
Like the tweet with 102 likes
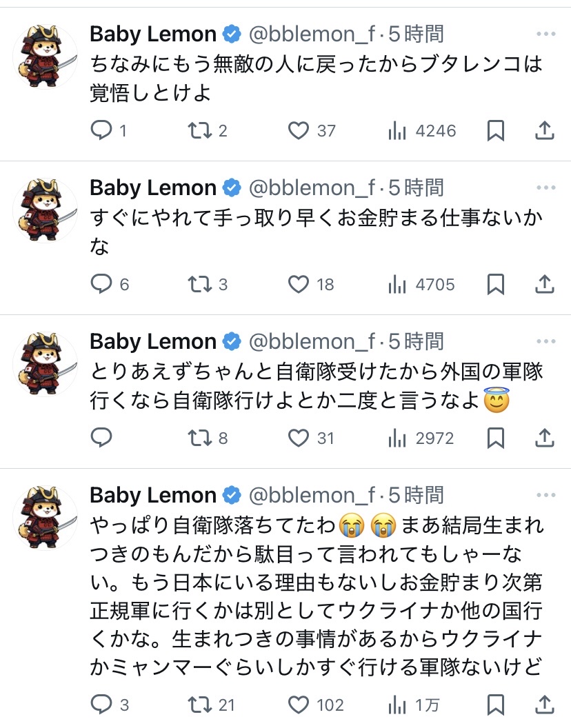[x=299, y=705]
